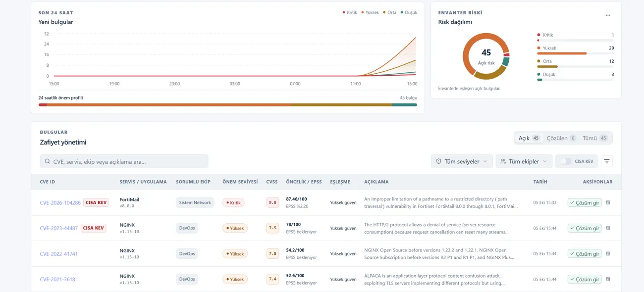Click the CISA KEV badge on the CVE-2023-44487 row
Screen dimensions: 644x292
click(93, 228)
